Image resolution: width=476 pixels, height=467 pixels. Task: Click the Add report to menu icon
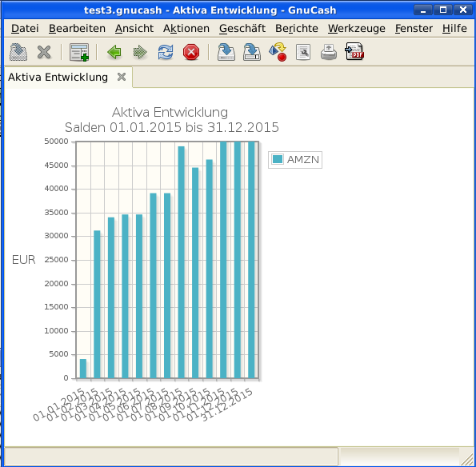[x=79, y=52]
